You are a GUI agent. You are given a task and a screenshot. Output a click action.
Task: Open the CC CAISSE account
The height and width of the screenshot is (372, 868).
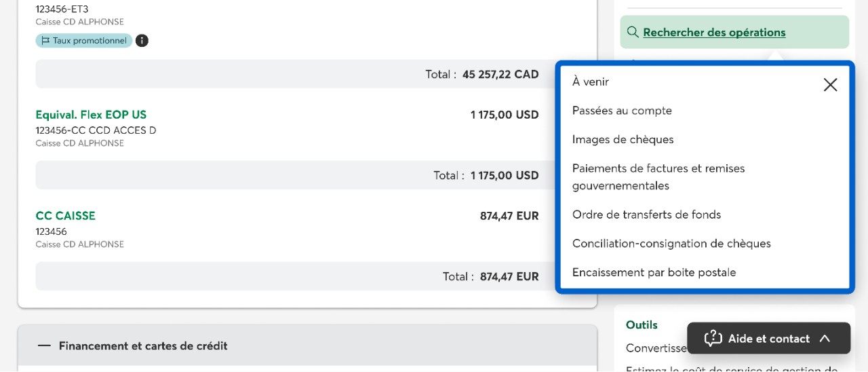[x=65, y=215]
